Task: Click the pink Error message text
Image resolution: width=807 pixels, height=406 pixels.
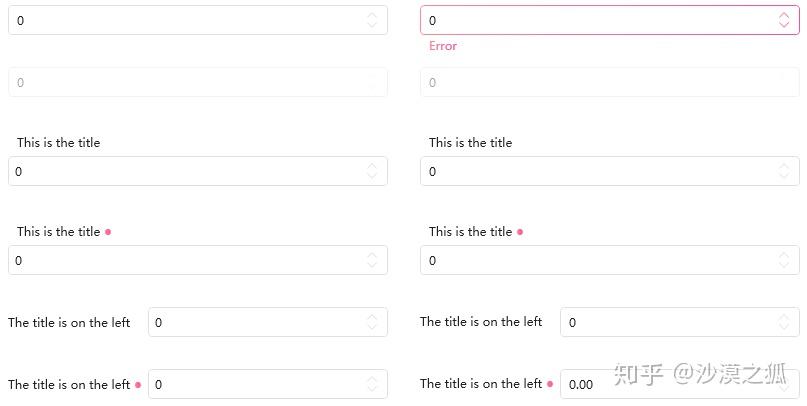Action: click(x=443, y=46)
